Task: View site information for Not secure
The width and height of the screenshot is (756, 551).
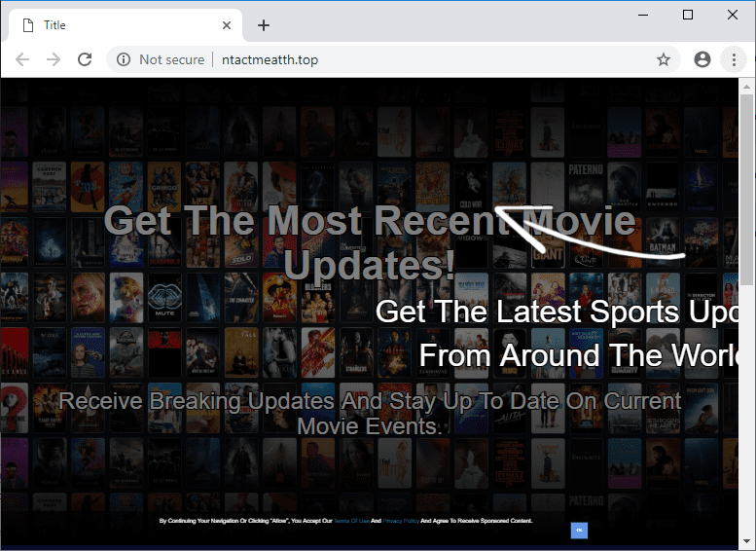Action: [x=124, y=59]
